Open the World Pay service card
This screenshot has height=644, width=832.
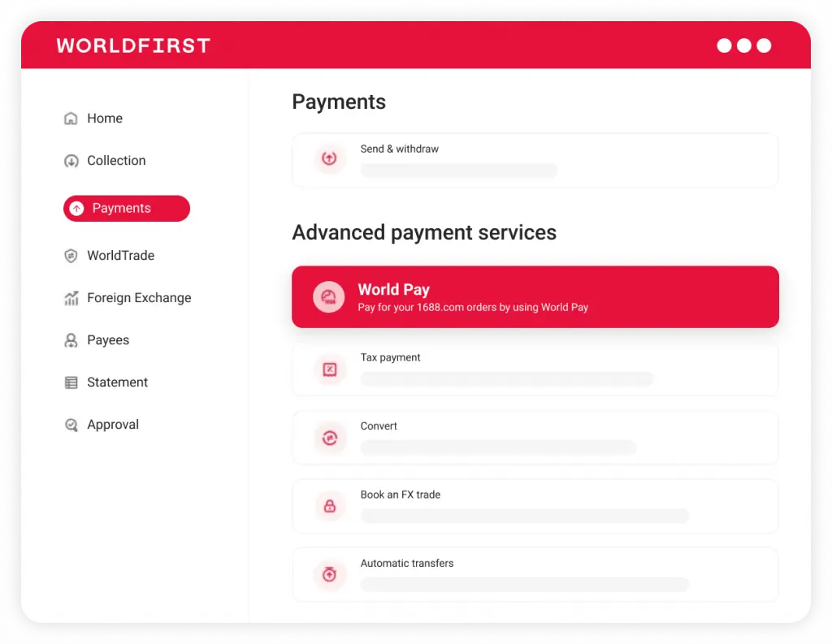click(x=535, y=297)
